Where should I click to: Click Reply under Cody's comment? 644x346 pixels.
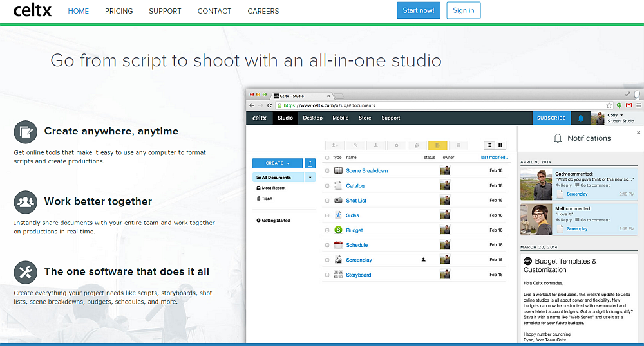point(564,185)
